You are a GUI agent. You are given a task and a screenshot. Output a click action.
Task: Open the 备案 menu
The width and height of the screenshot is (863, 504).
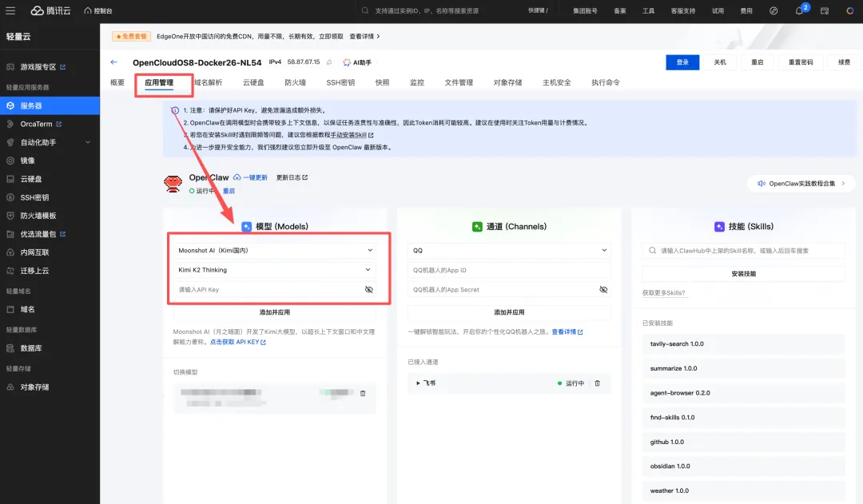(620, 10)
